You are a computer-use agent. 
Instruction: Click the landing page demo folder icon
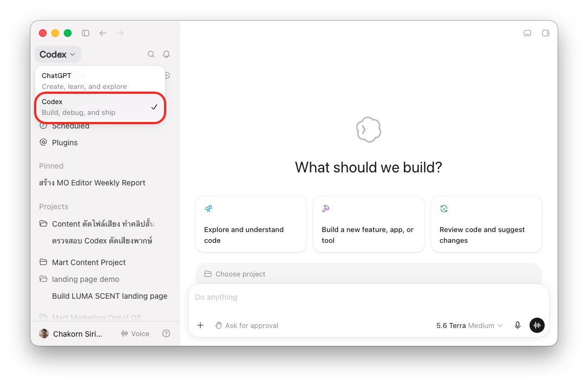click(43, 279)
